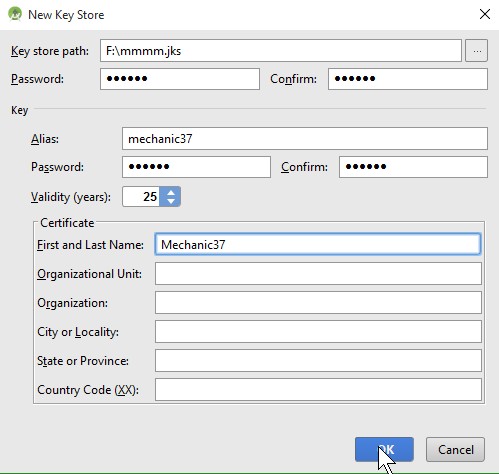Screen dimensions: 499x474
Task: Select the key Password field under Alias
Action: click(196, 167)
